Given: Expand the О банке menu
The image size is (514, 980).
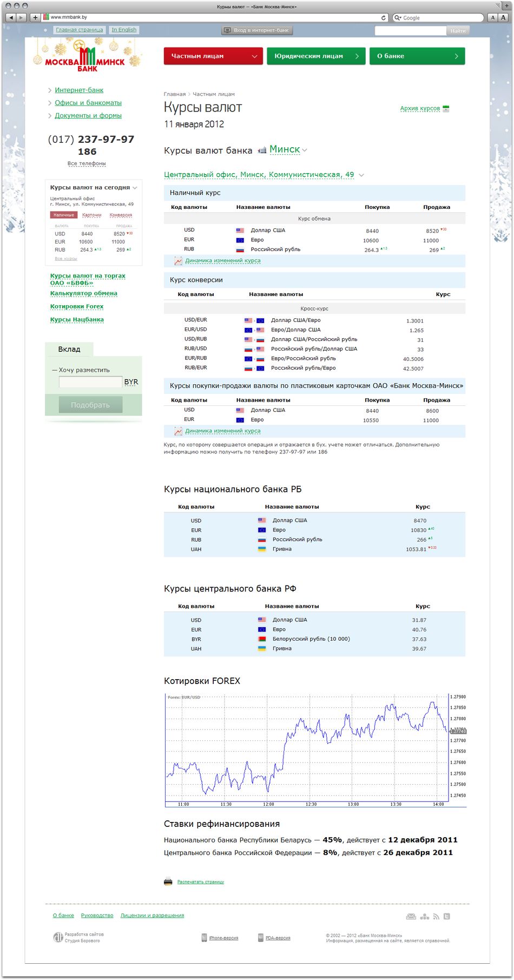Looking at the screenshot, I should tap(457, 56).
